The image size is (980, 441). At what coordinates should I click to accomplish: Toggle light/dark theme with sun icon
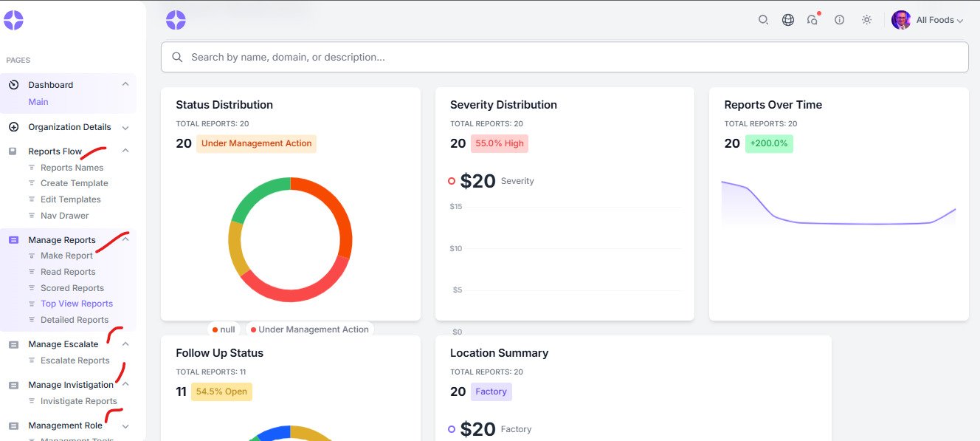tap(866, 20)
